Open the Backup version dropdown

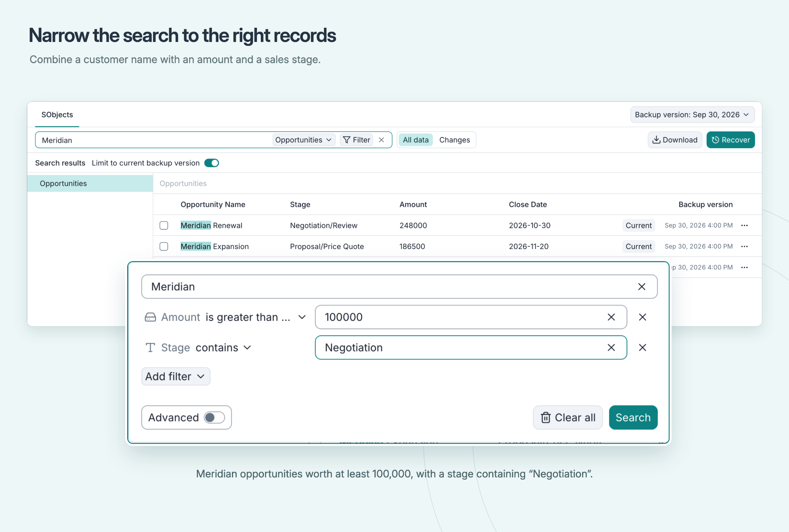pos(692,115)
